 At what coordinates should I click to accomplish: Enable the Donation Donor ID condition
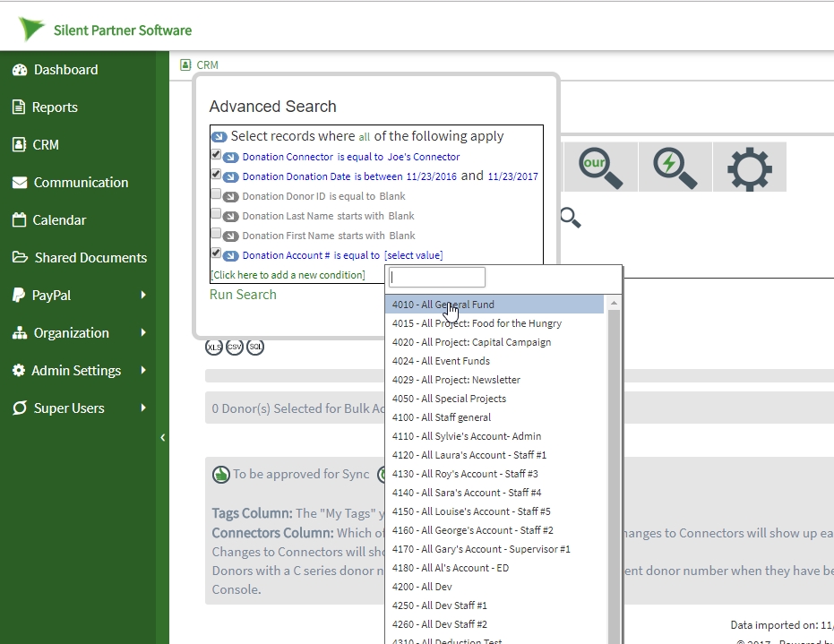click(216, 194)
